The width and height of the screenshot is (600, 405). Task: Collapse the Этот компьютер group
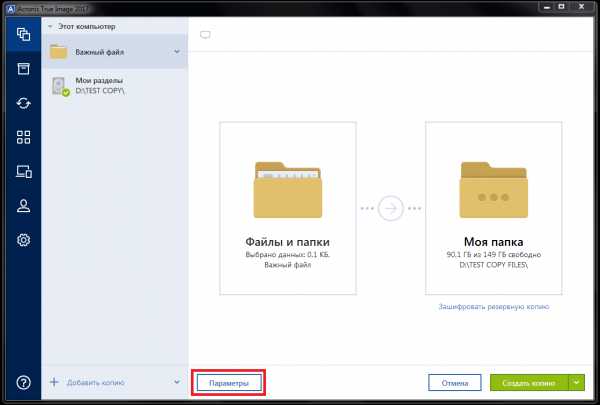tap(50, 26)
